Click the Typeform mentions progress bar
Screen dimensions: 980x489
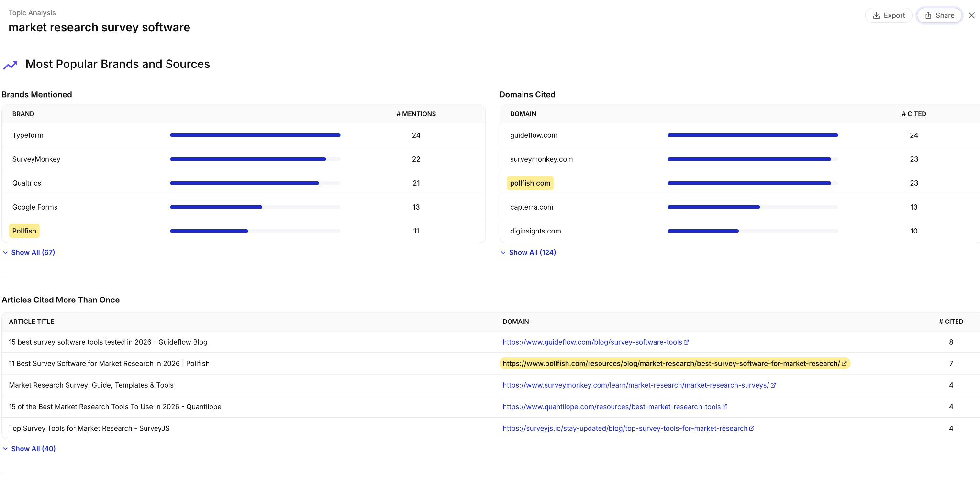255,135
